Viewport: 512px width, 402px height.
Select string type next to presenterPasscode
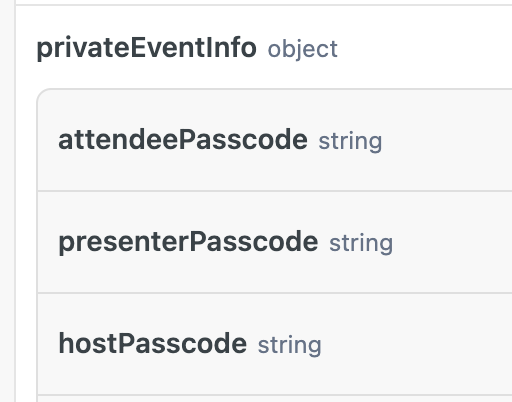tap(361, 243)
